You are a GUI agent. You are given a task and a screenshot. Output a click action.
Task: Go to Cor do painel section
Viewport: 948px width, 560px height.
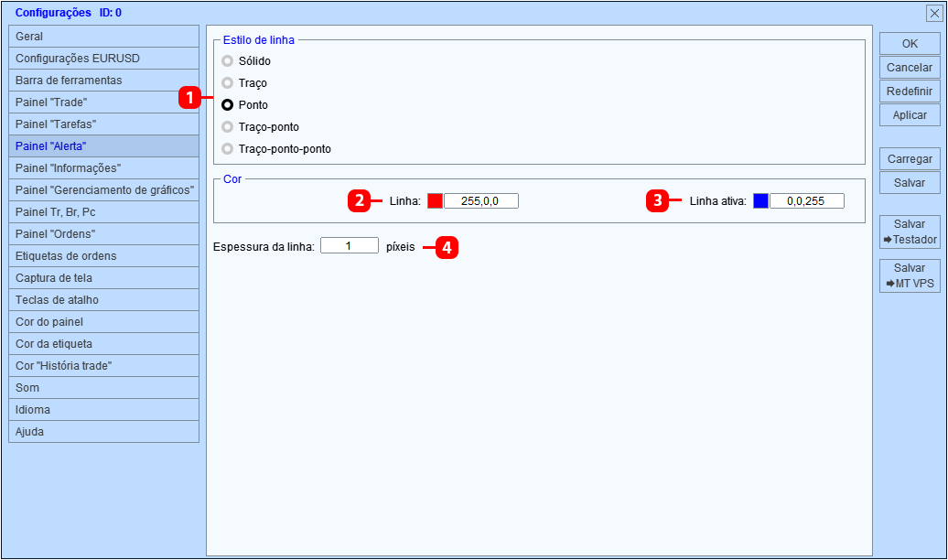point(104,322)
